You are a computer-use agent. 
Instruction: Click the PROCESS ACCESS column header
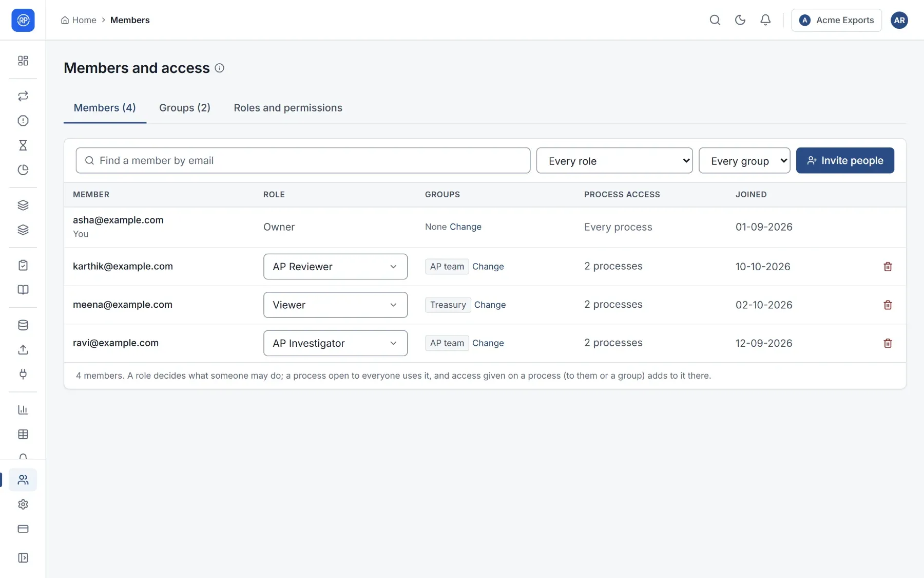(622, 195)
